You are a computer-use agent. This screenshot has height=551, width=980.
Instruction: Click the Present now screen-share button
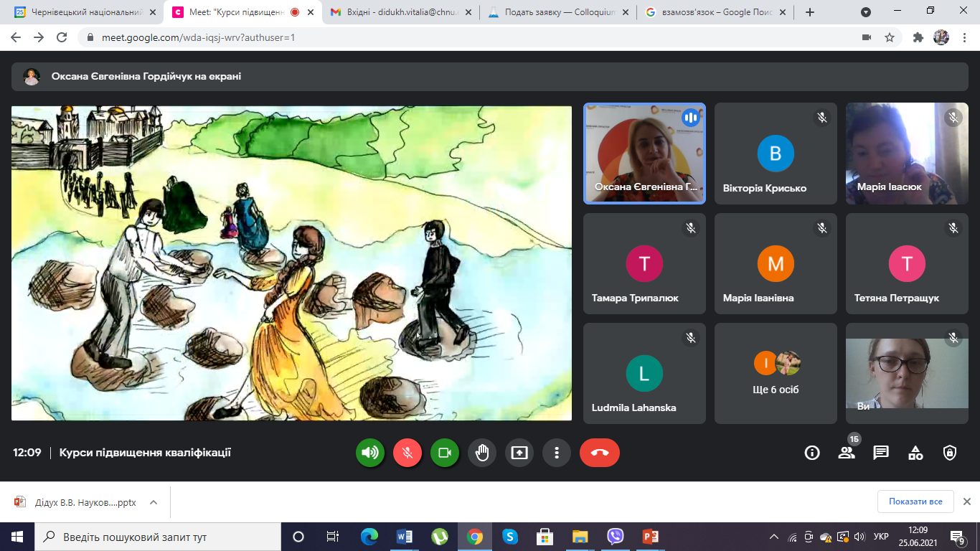tap(519, 453)
